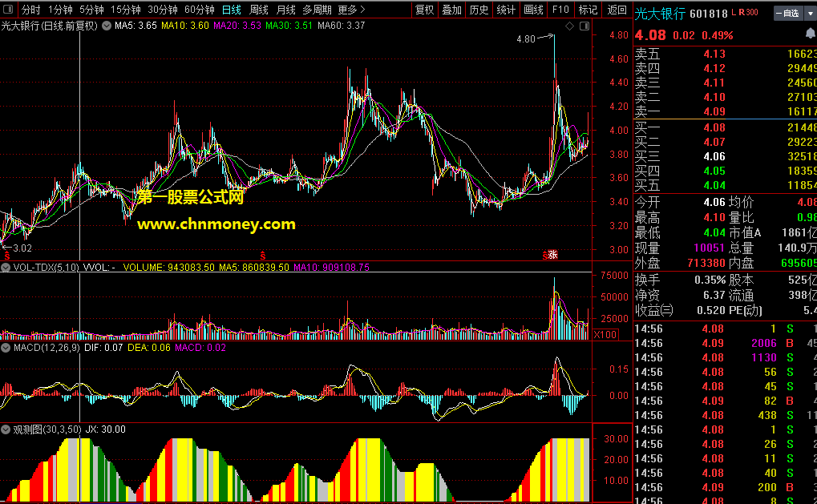This screenshot has height=504, width=817.
Task: Click 现量 value 10051
Action: tap(709, 248)
